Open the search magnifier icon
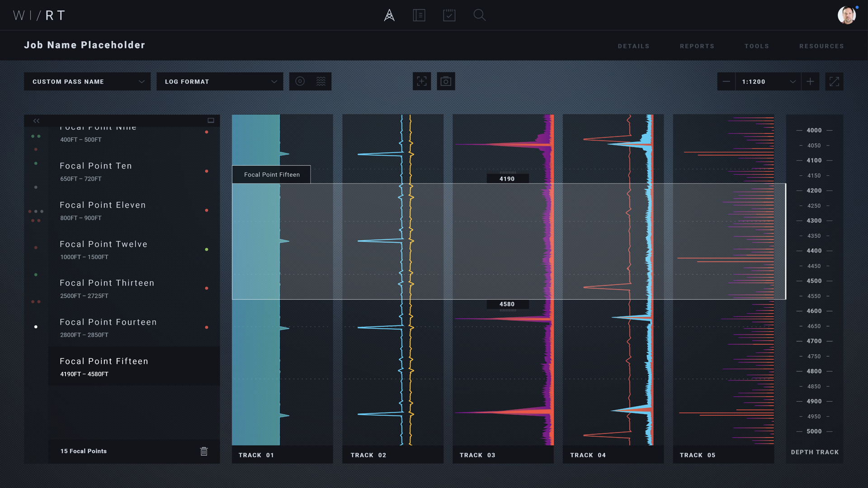 click(x=479, y=15)
